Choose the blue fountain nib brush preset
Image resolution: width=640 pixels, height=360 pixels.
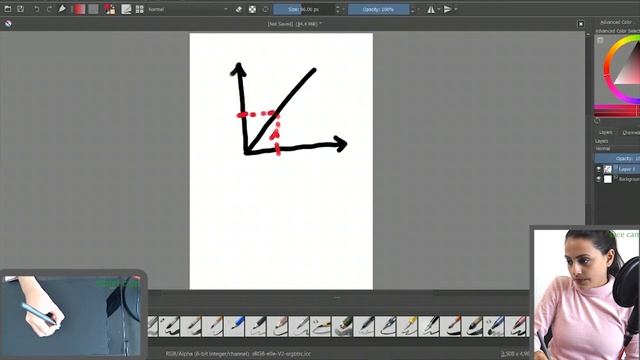coord(386,326)
